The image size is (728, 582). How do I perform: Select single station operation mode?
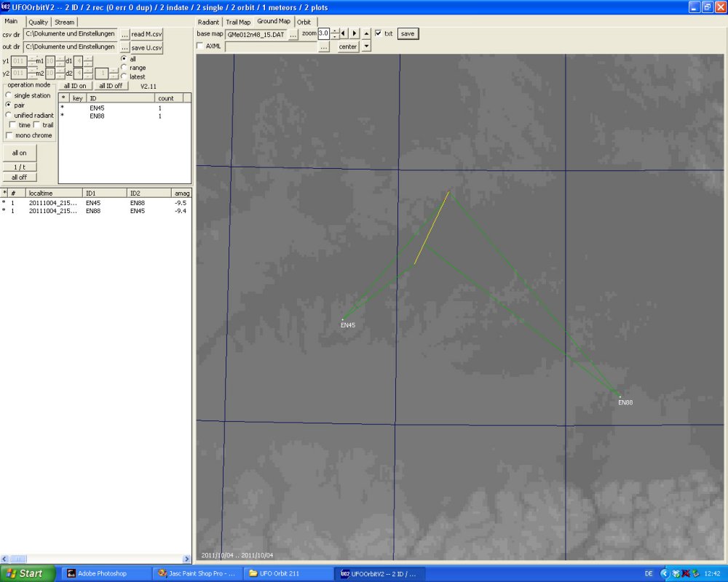tap(9, 95)
